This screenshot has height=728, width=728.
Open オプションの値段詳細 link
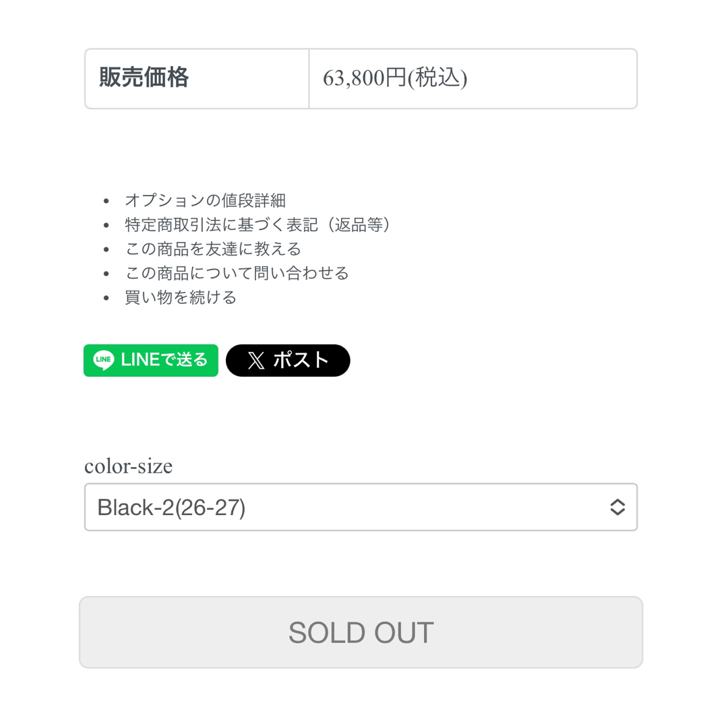tap(205, 201)
